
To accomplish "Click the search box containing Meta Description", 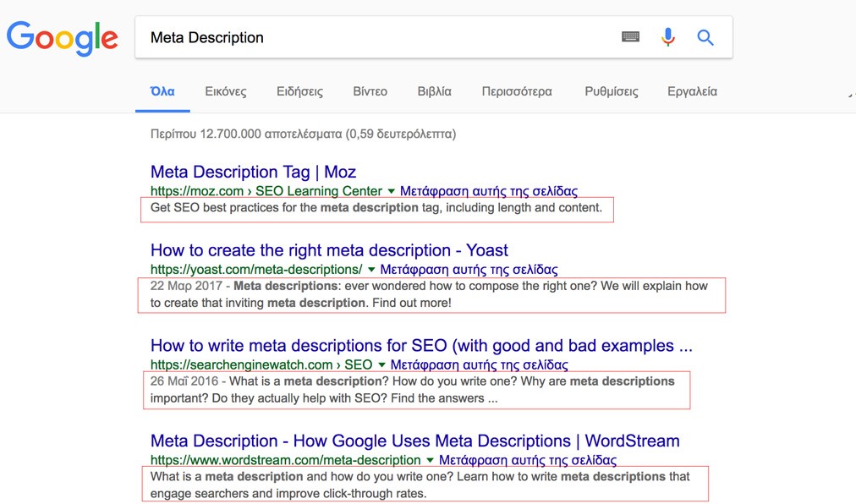I will click(x=372, y=37).
